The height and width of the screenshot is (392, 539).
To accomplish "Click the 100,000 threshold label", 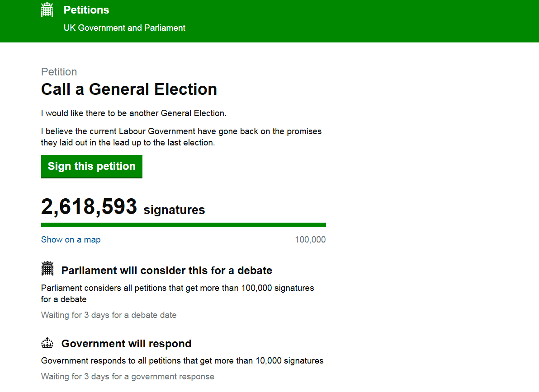I will click(310, 240).
